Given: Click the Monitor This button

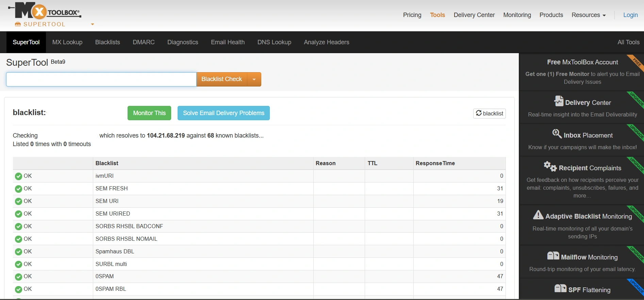Looking at the screenshot, I should click(149, 113).
